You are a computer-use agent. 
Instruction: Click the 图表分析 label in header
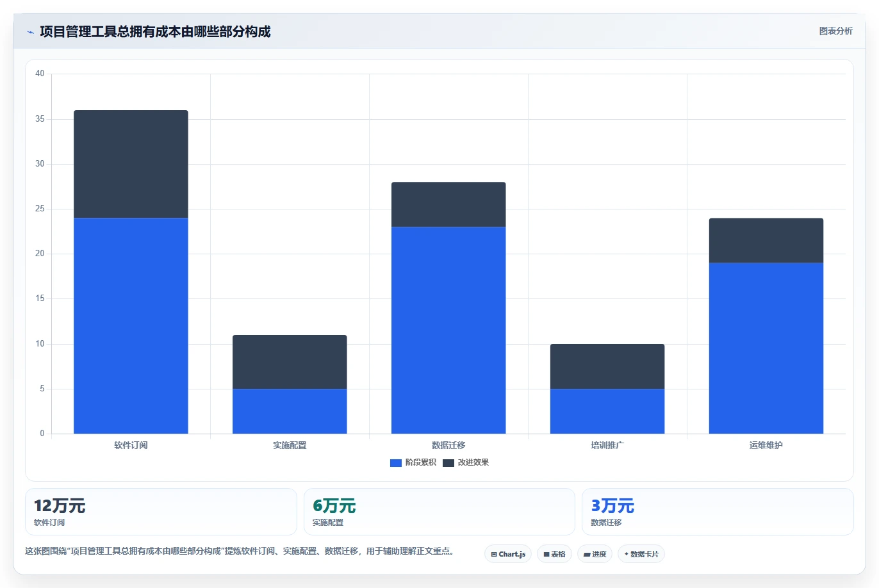[835, 31]
